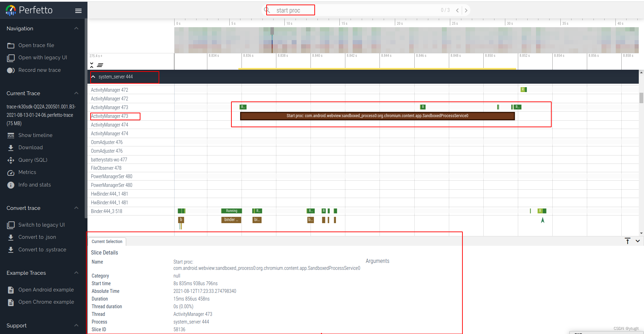The image size is (644, 334).
Task: Click the Query (SQL) icon
Action: coord(11,160)
